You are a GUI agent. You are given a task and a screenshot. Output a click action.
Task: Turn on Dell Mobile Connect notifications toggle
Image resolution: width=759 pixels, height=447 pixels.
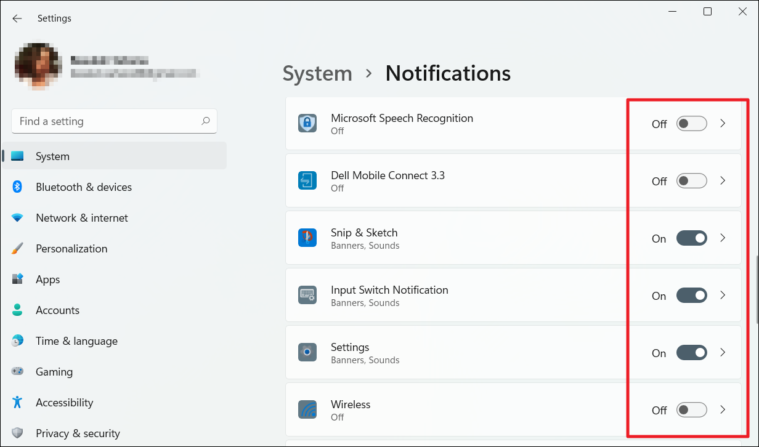(691, 181)
